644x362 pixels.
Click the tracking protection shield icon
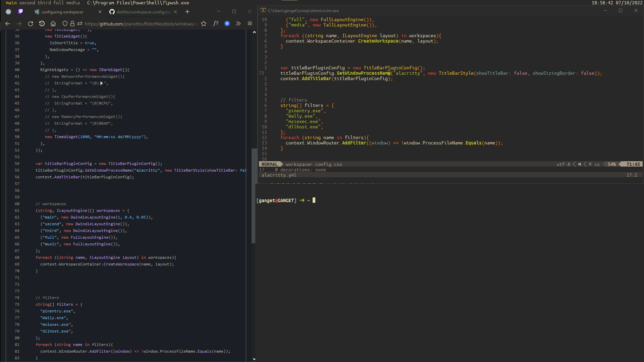click(x=64, y=24)
